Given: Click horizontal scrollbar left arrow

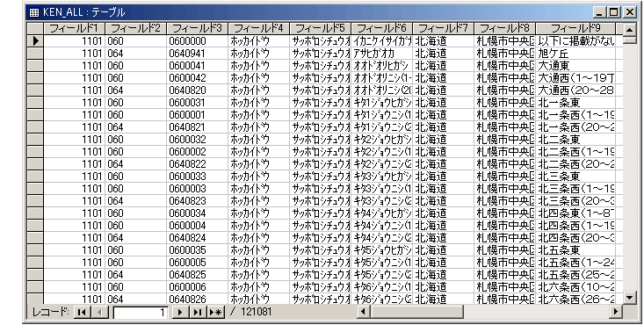Looking at the screenshot, I should 363,312.
